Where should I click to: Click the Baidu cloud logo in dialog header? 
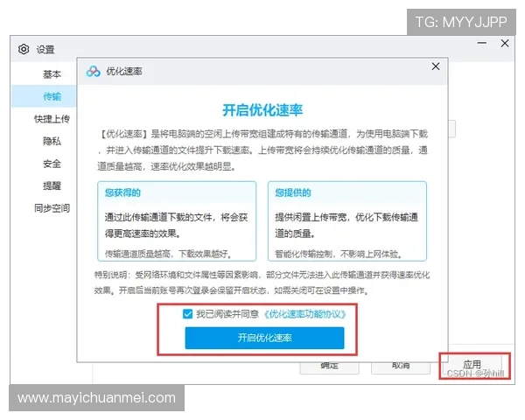pyautogui.click(x=93, y=71)
